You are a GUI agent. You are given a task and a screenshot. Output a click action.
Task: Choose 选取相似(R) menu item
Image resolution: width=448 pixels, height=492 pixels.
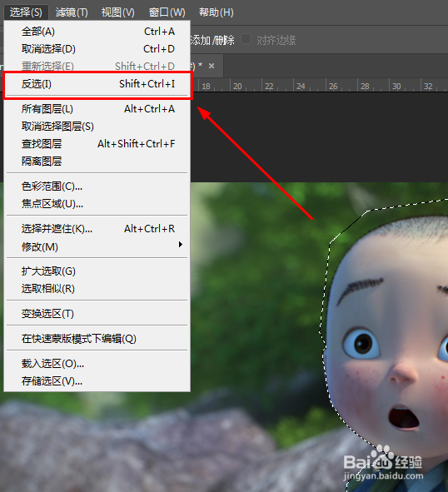click(x=97, y=289)
